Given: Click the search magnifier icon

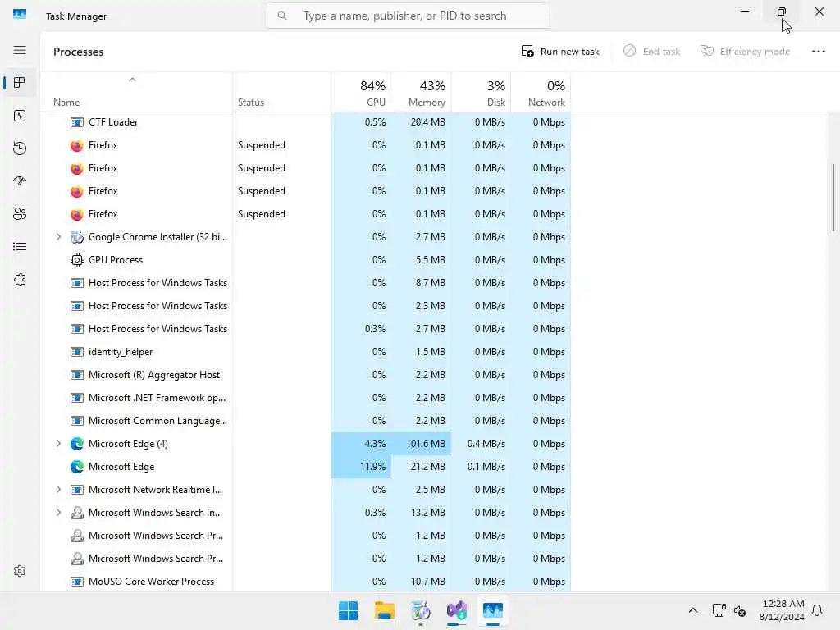Looking at the screenshot, I should coord(282,16).
